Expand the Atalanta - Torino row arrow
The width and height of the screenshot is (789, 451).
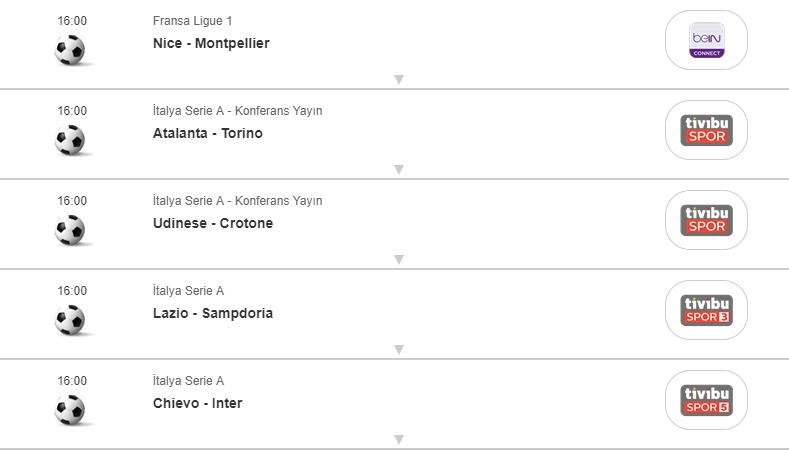click(x=398, y=169)
